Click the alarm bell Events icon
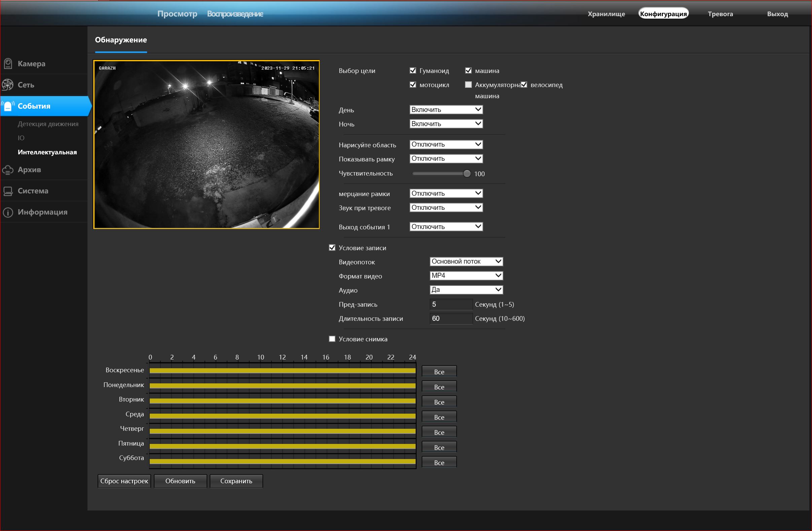The height and width of the screenshot is (531, 812). [8, 106]
